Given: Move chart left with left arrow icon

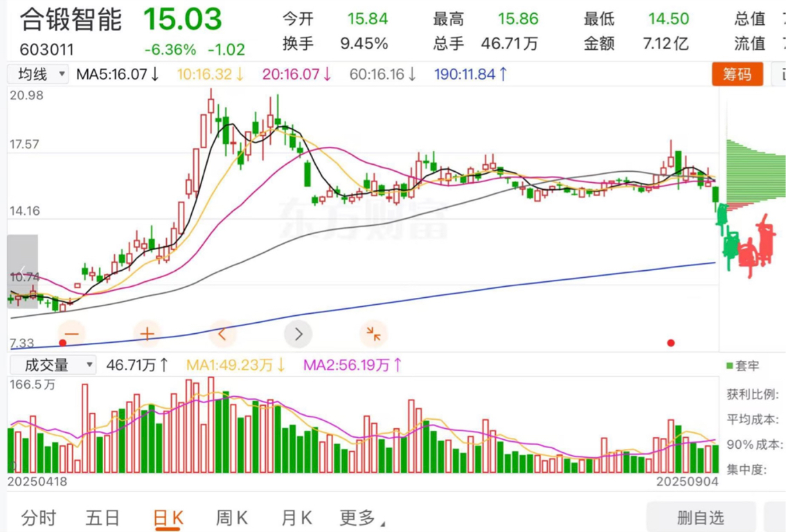Looking at the screenshot, I should (x=222, y=334).
